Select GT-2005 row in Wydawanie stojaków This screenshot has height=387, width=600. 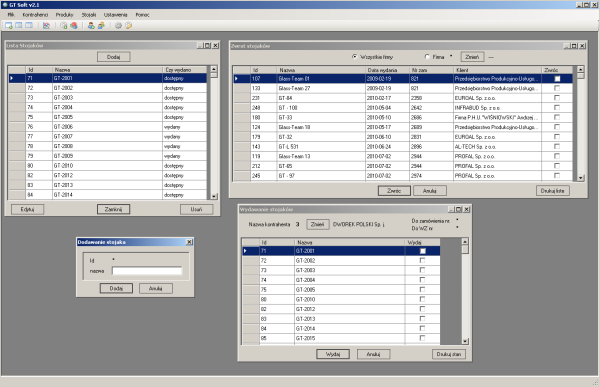[341, 290]
